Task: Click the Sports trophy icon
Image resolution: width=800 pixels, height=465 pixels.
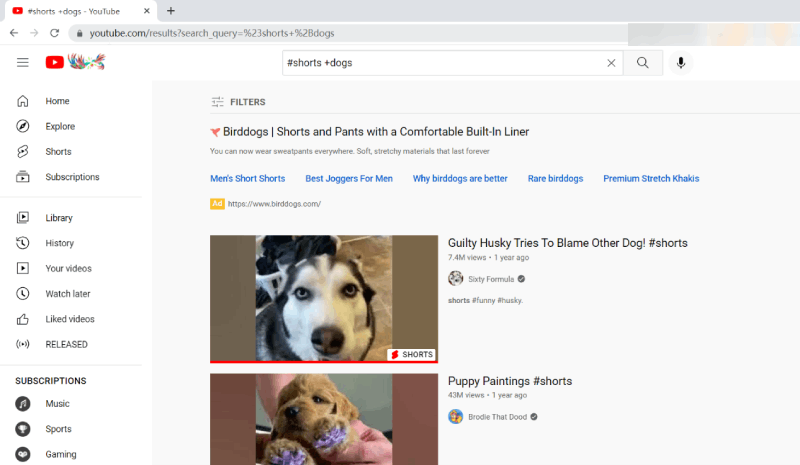Action: [x=22, y=429]
